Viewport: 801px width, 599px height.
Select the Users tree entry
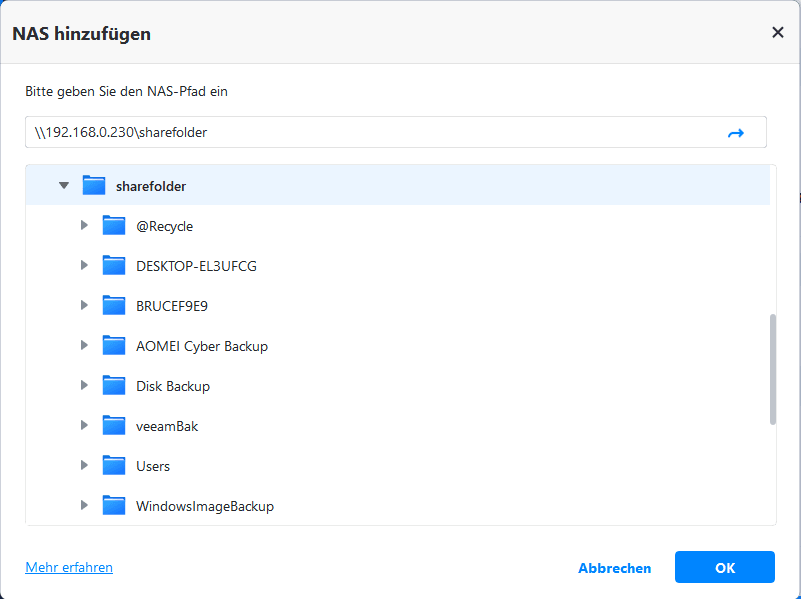(x=153, y=466)
